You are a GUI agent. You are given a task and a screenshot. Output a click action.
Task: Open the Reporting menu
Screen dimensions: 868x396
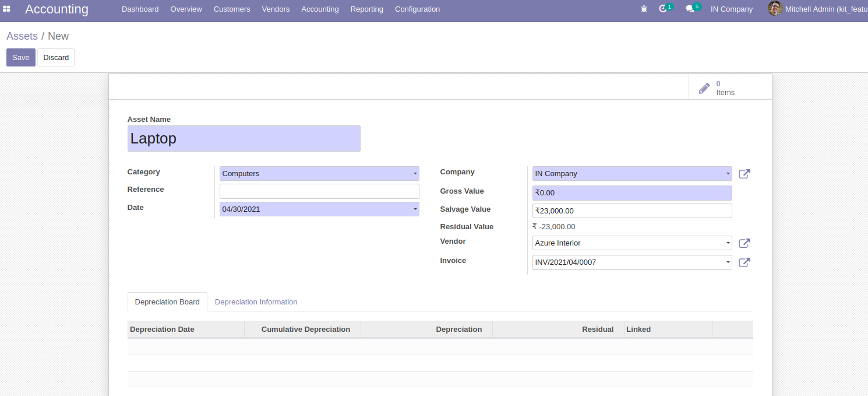tap(366, 9)
